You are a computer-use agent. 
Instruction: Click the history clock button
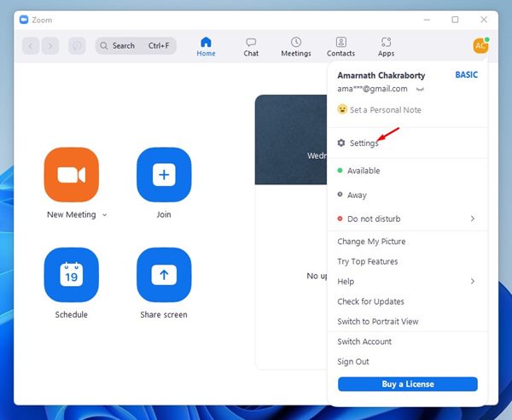tap(77, 46)
